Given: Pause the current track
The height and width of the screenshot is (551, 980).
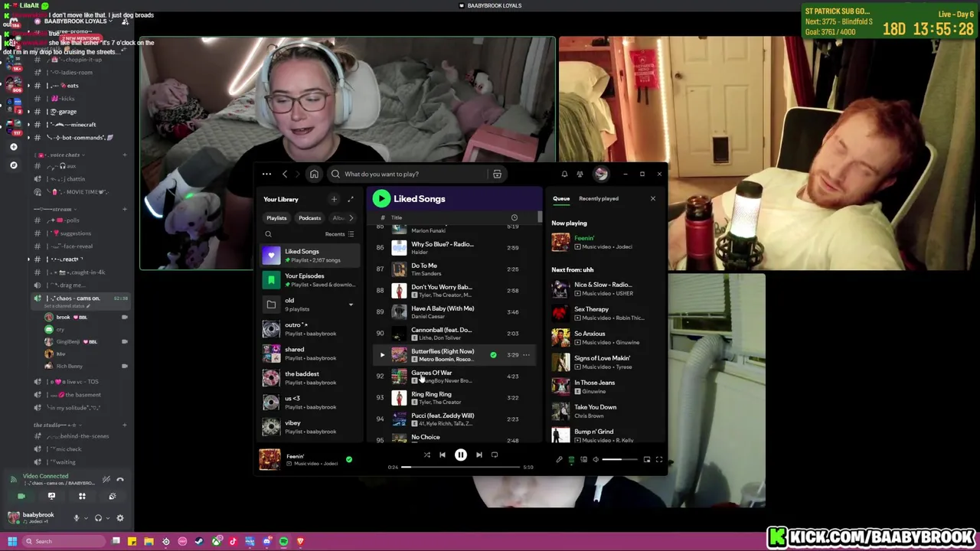Looking at the screenshot, I should (461, 455).
